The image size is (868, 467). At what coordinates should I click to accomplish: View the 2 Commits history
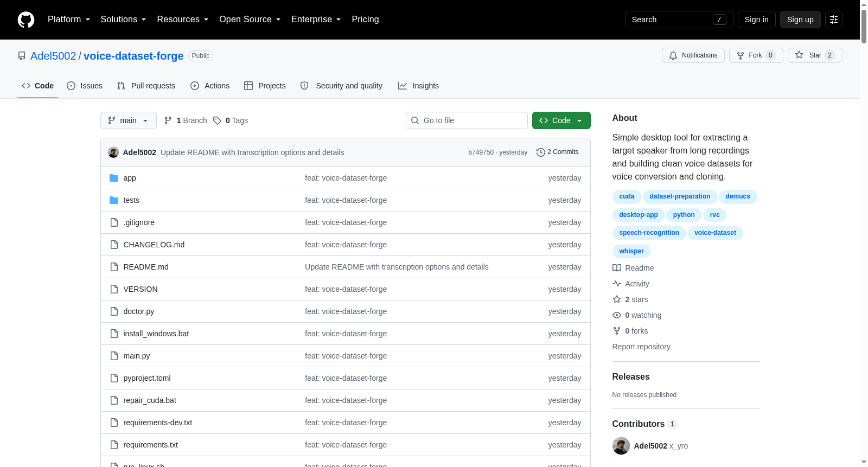(x=558, y=152)
